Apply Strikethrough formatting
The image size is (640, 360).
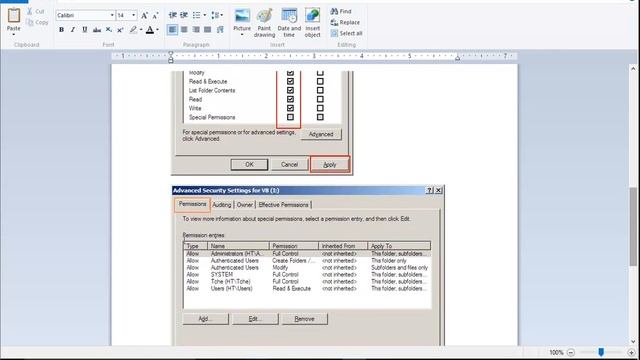[97, 29]
